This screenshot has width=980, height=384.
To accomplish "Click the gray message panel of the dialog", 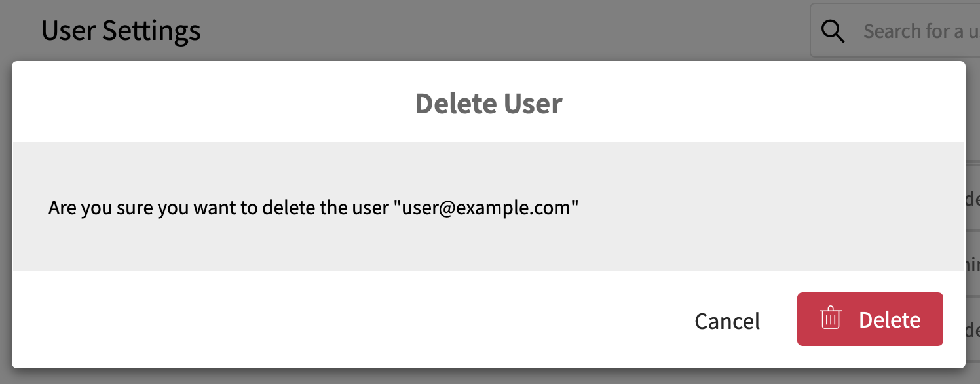I will [489, 206].
